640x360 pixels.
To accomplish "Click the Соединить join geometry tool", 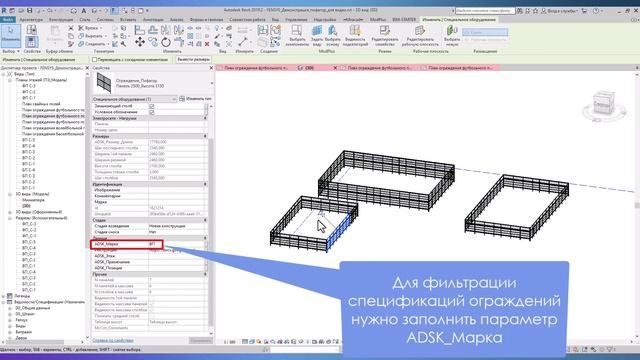I will (x=92, y=44).
